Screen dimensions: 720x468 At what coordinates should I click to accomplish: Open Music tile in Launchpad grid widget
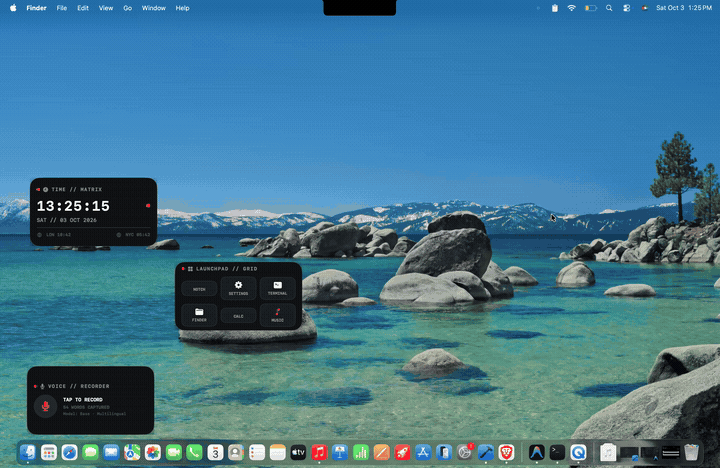277,315
